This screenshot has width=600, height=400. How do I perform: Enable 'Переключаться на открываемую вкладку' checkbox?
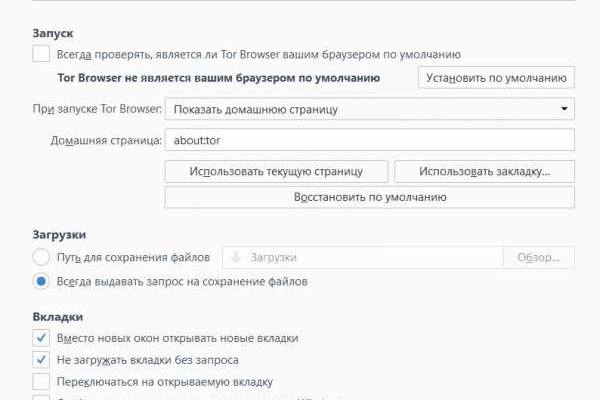[41, 382]
